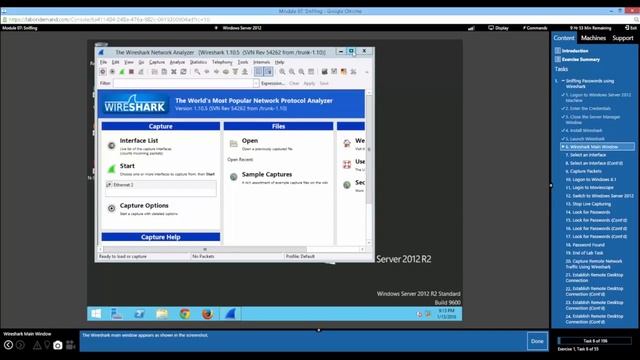Switch to the Support tab

622,38
